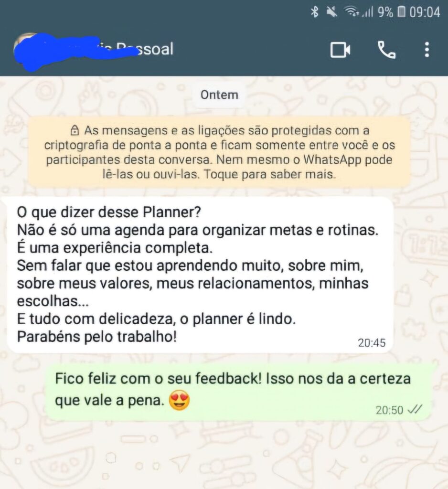Tap the 09:04 clock in the status bar
The width and height of the screenshot is (448, 489).
[425, 12]
